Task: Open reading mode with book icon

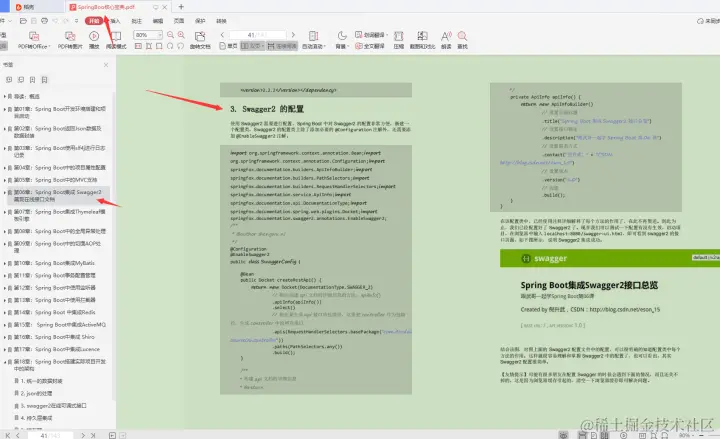Action: [x=116, y=36]
